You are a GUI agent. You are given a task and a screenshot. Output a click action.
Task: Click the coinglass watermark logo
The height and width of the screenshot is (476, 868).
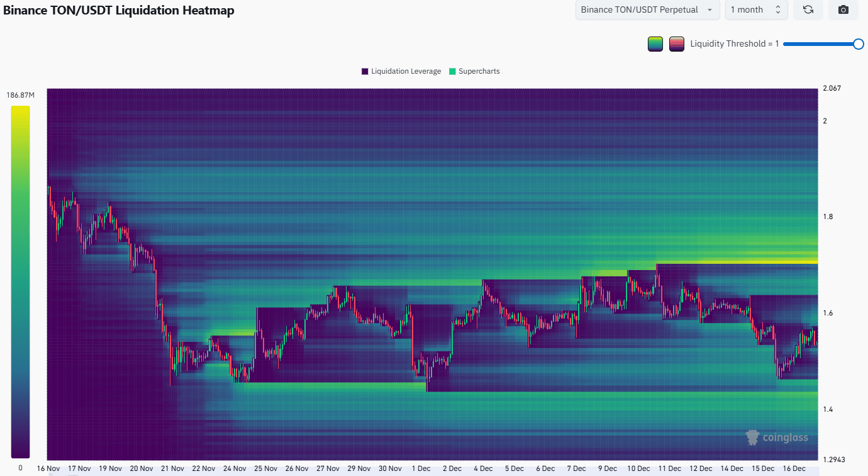pos(777,437)
